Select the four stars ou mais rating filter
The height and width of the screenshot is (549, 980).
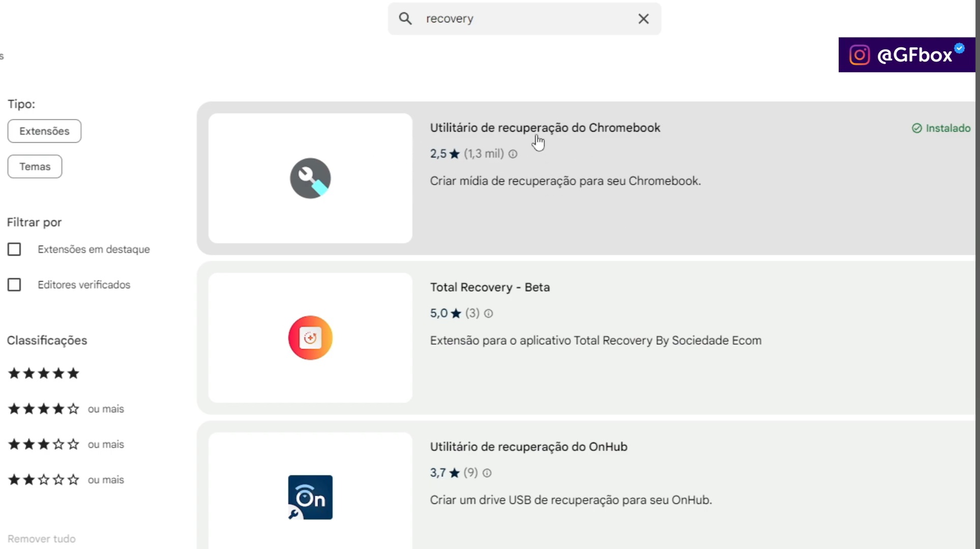point(43,408)
